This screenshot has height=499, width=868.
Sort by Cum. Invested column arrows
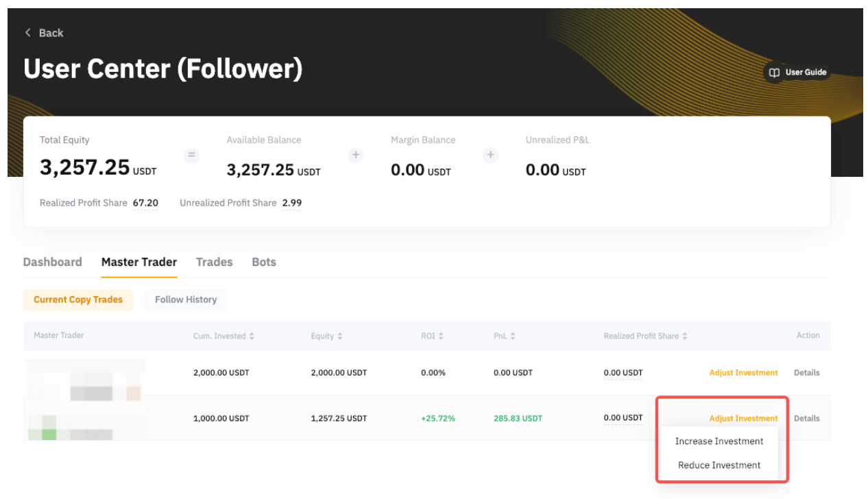tap(252, 337)
